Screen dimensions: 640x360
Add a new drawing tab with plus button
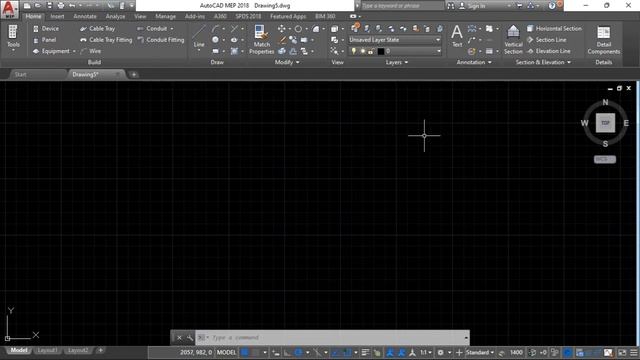(x=133, y=74)
